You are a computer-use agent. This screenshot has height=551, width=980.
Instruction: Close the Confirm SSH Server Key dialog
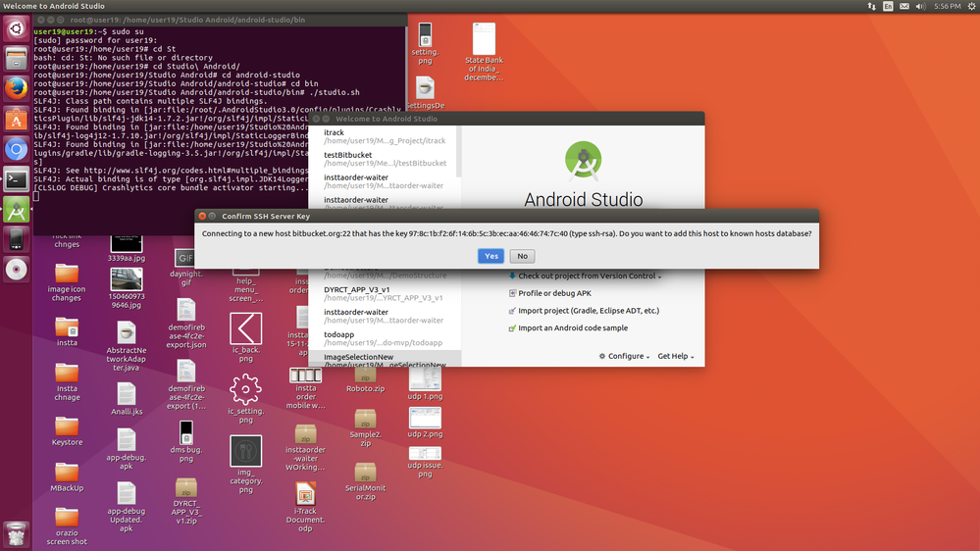[202, 216]
